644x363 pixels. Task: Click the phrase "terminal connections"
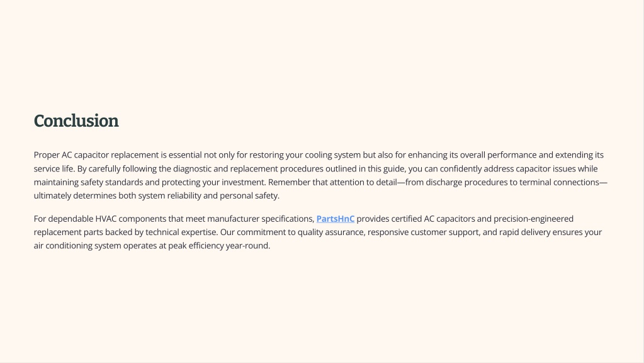(559, 182)
